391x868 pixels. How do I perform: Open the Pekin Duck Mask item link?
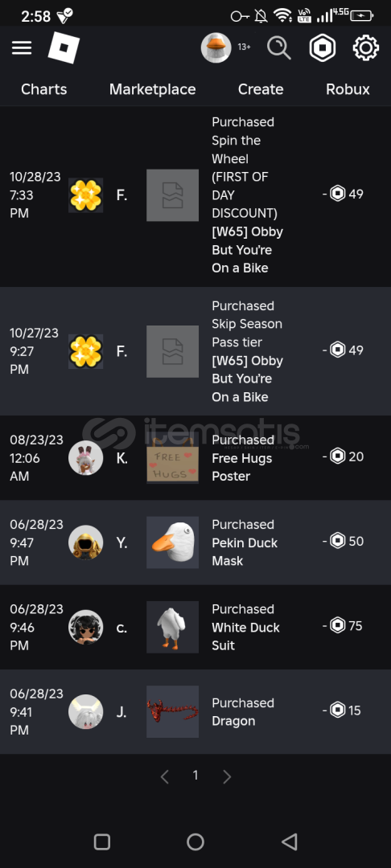coord(245,551)
